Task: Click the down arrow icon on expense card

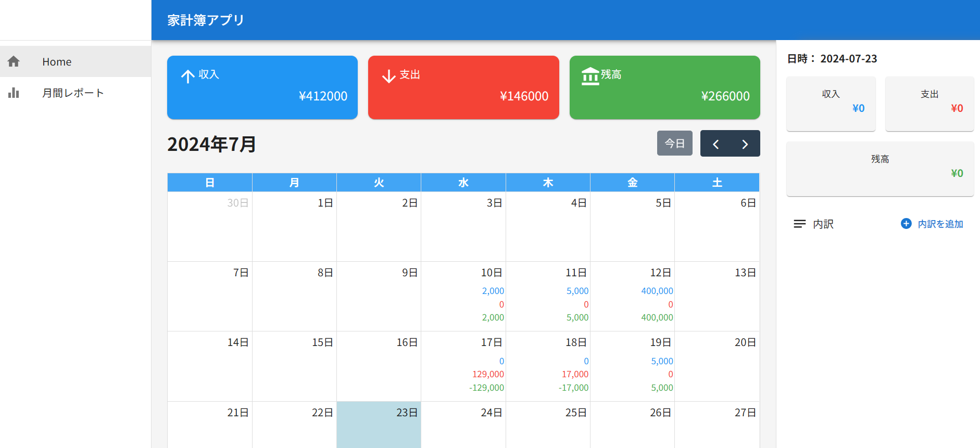Action: coord(388,76)
